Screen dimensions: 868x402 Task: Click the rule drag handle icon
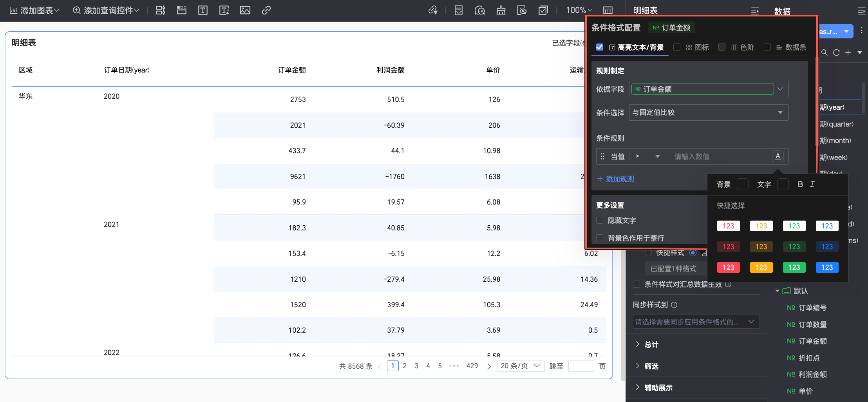602,156
